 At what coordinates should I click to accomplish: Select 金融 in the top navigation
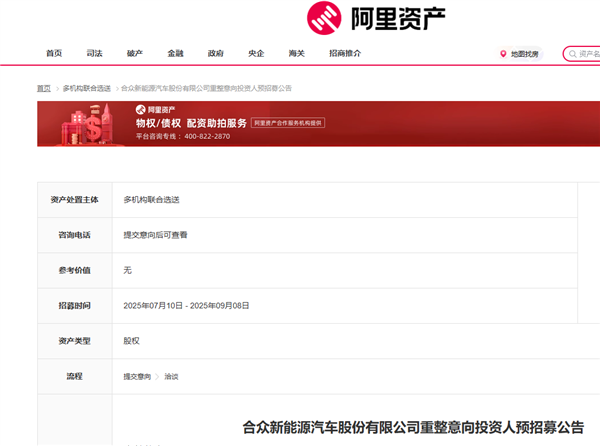175,53
